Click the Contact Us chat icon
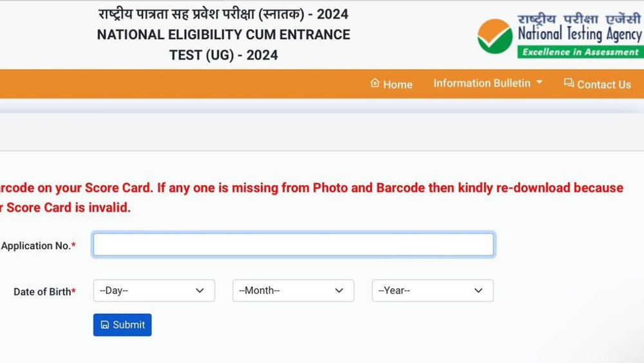644x363 pixels. [x=569, y=83]
